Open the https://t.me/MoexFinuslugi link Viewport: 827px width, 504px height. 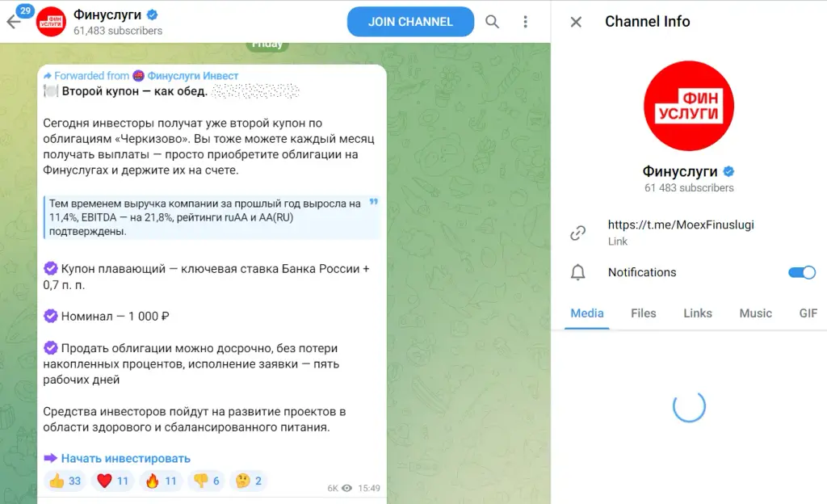pos(681,225)
